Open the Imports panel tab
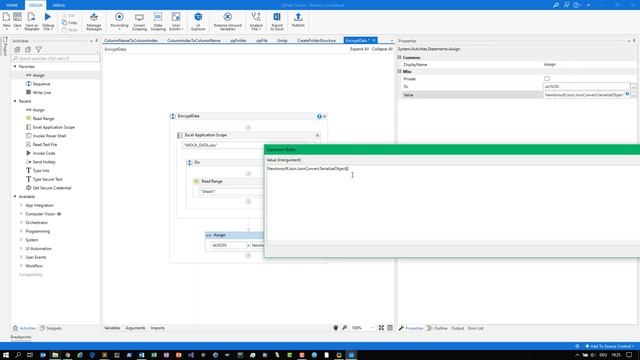The width and height of the screenshot is (640, 360). 158,328
